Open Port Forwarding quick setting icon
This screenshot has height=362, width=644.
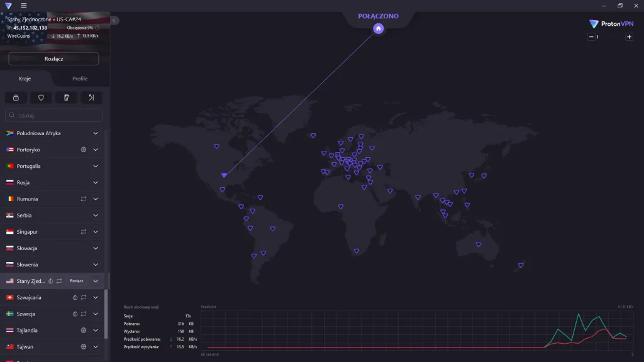[x=91, y=97]
